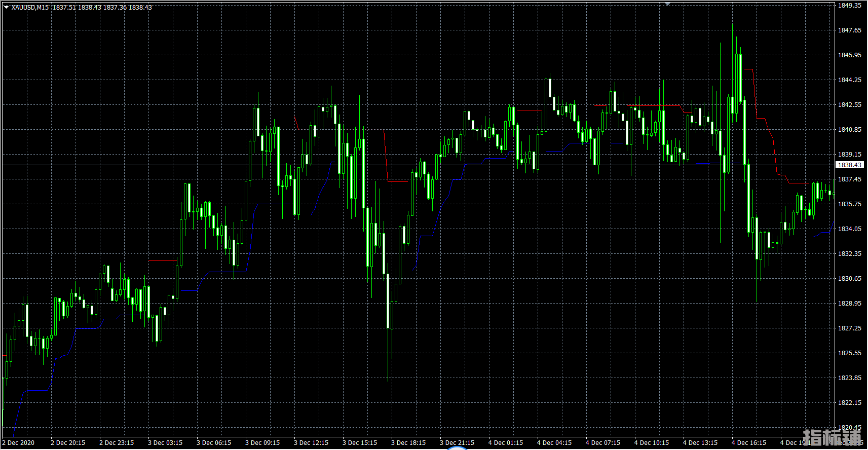The width and height of the screenshot is (868, 450).
Task: Click the 1837.45 price axis label
Action: pyautogui.click(x=849, y=179)
